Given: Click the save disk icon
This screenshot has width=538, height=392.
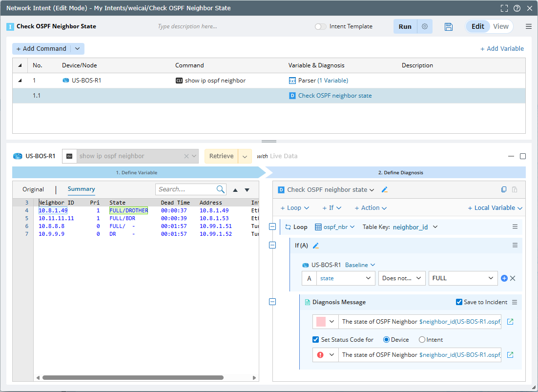Looking at the screenshot, I should (x=449, y=27).
